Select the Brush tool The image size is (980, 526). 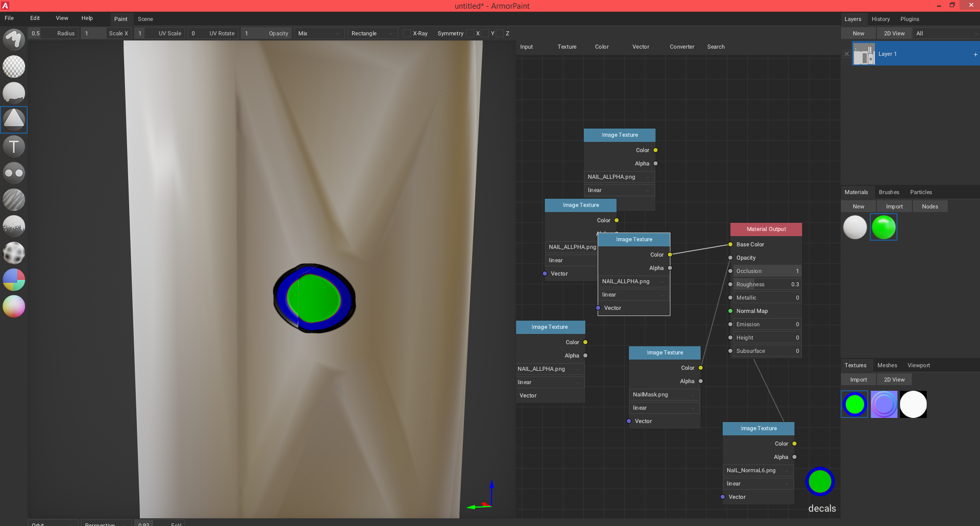click(14, 39)
